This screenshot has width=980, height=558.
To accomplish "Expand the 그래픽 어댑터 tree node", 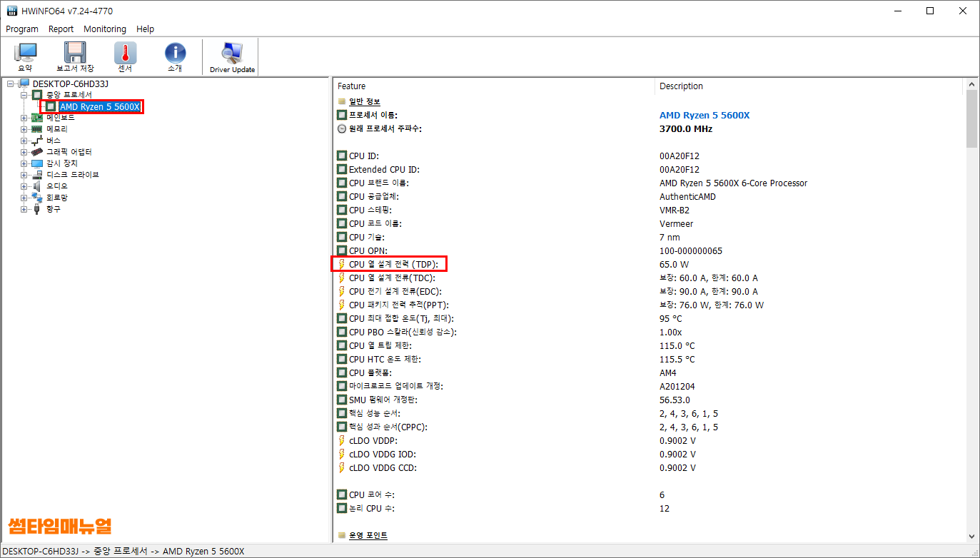I will 24,152.
